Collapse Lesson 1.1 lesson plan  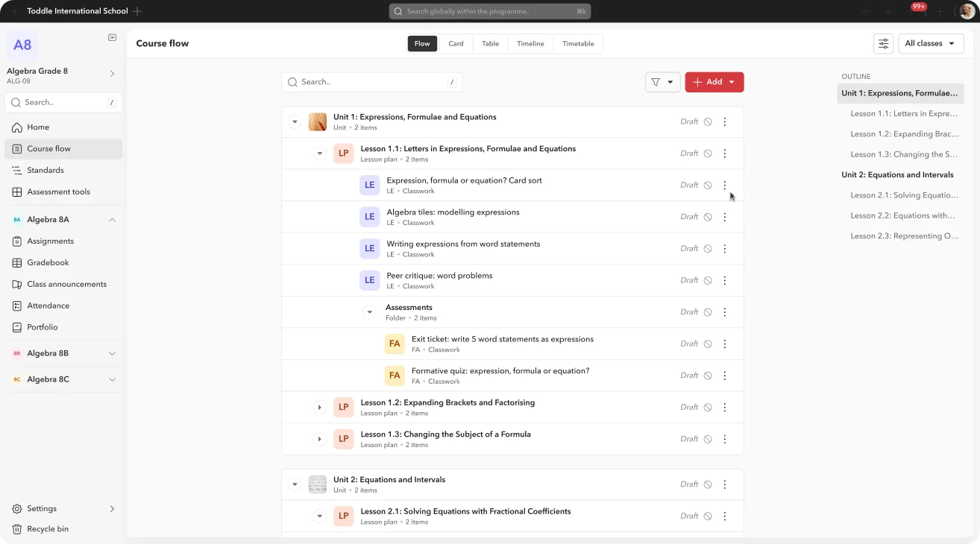click(x=320, y=154)
